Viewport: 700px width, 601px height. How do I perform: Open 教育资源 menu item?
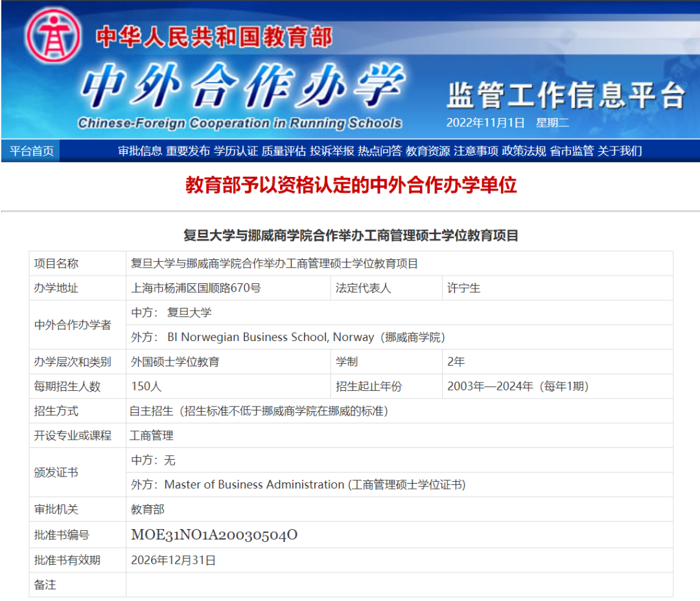(x=428, y=151)
